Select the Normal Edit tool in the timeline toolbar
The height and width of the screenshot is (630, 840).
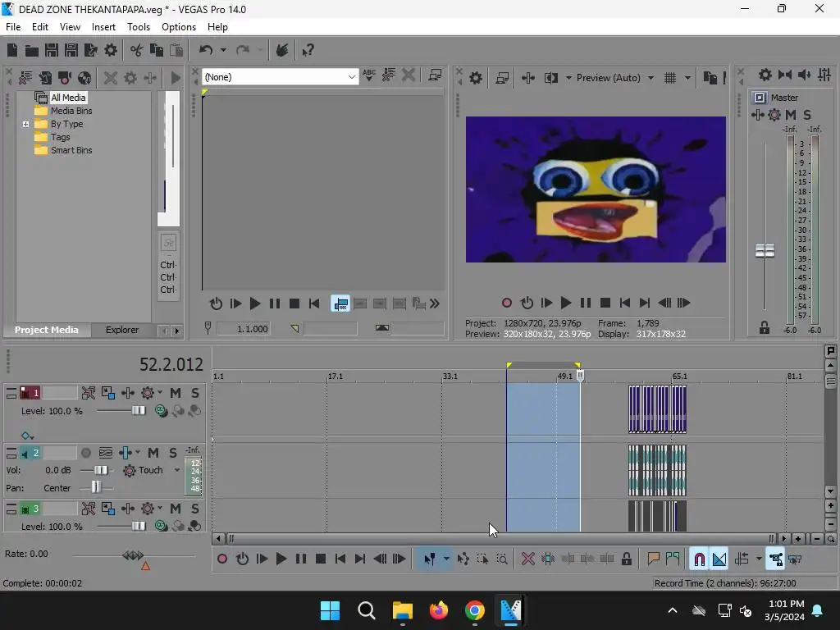[x=429, y=559]
